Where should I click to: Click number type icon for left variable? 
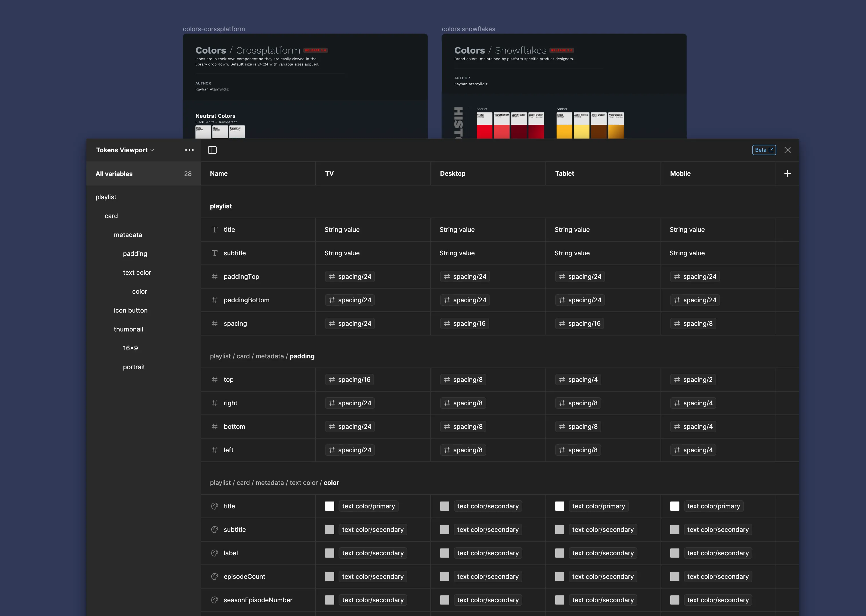point(215,451)
